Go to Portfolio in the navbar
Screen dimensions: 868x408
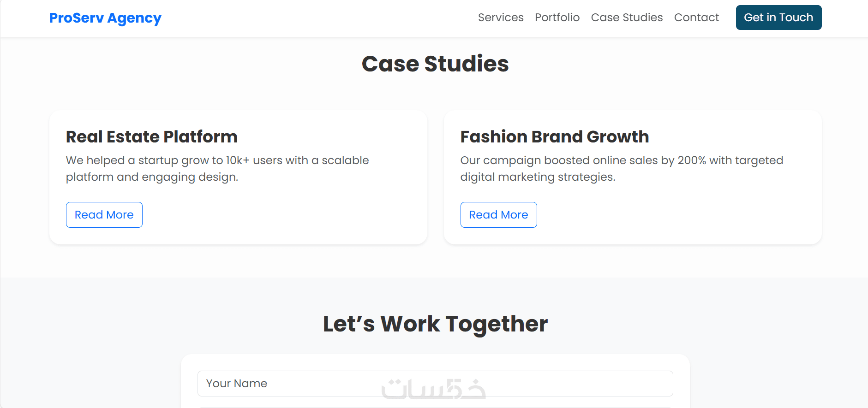click(x=557, y=18)
